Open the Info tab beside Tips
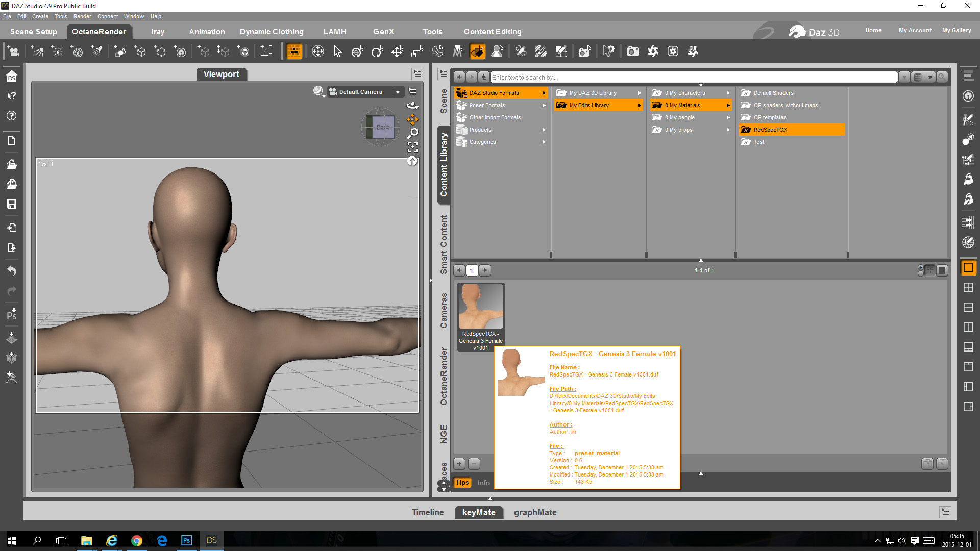980x551 pixels. coord(483,483)
